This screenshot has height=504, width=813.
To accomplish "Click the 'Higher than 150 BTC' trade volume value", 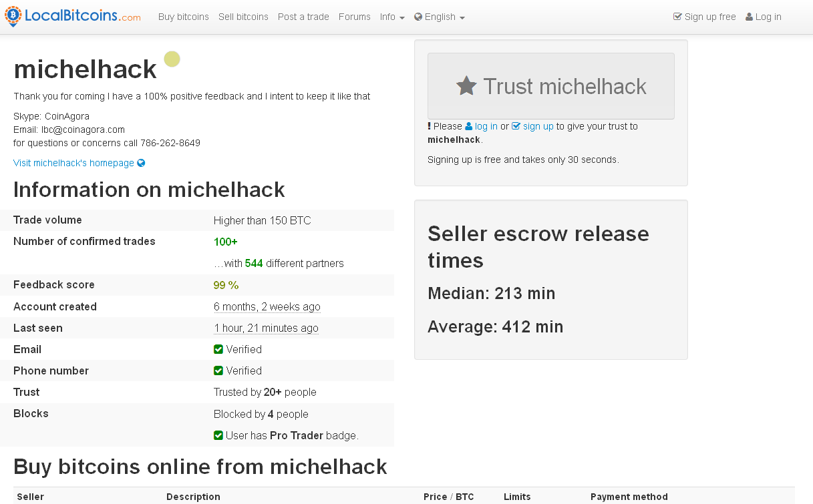I will [x=263, y=220].
